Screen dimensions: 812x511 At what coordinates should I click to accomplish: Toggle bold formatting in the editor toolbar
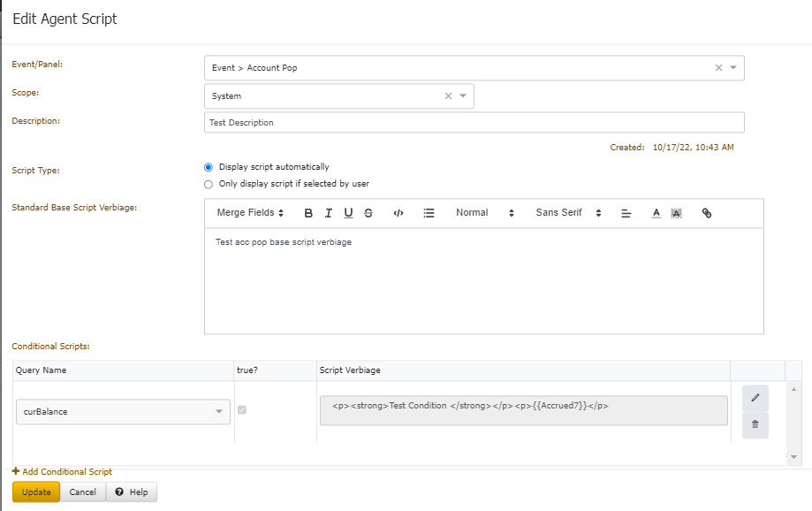308,213
